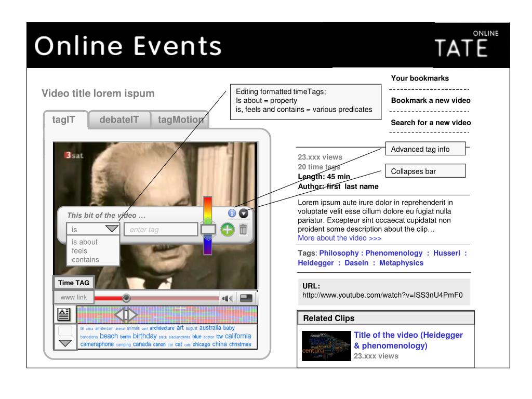532x399 pixels.
Task: Open Your bookmarks
Action: 420,78
